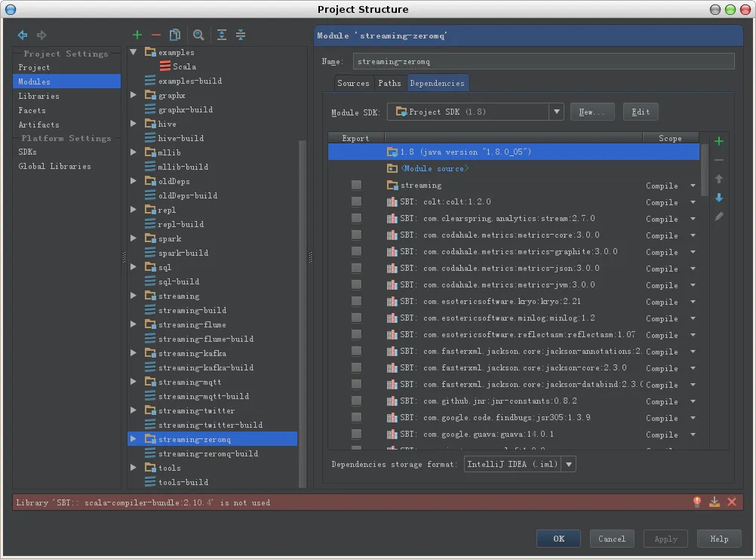
Task: Click the OK button
Action: 558,539
